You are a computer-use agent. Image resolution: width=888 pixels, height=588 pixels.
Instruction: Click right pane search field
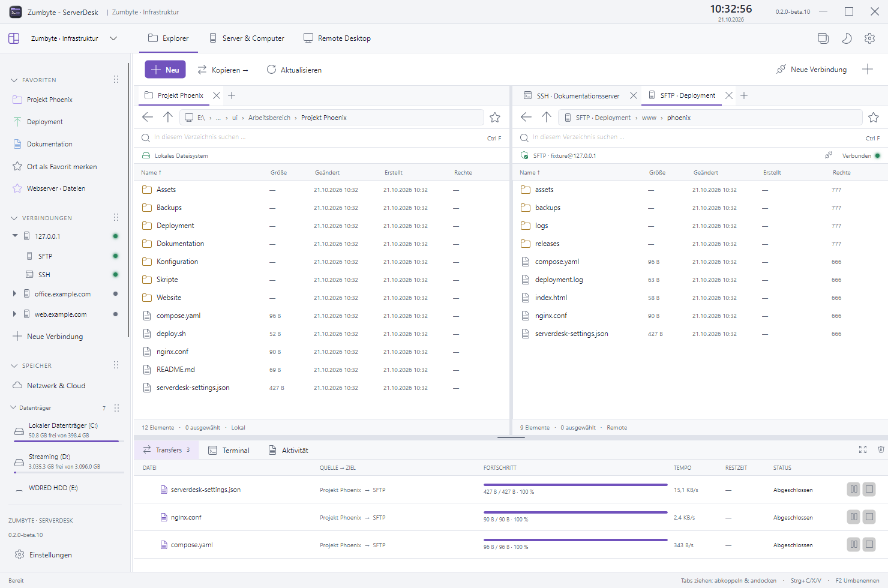tap(700, 137)
